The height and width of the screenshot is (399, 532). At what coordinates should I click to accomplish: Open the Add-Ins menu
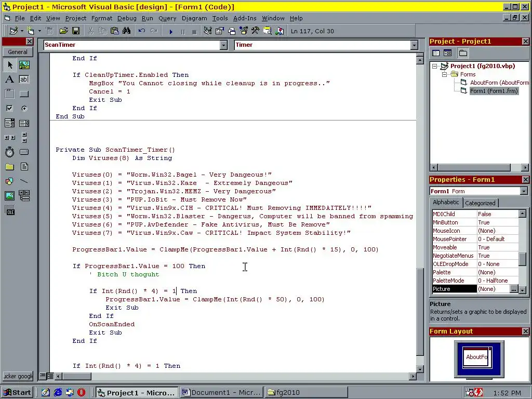click(x=245, y=18)
